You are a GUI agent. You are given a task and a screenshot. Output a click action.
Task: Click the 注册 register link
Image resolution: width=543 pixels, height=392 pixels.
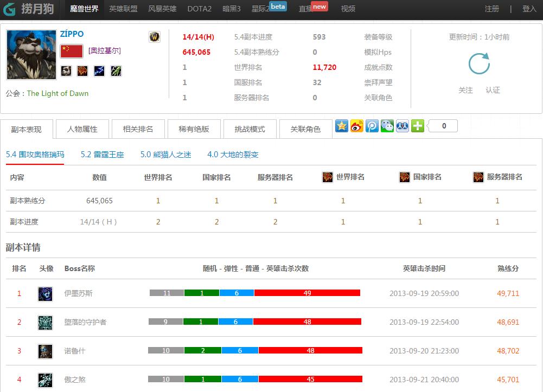(492, 9)
